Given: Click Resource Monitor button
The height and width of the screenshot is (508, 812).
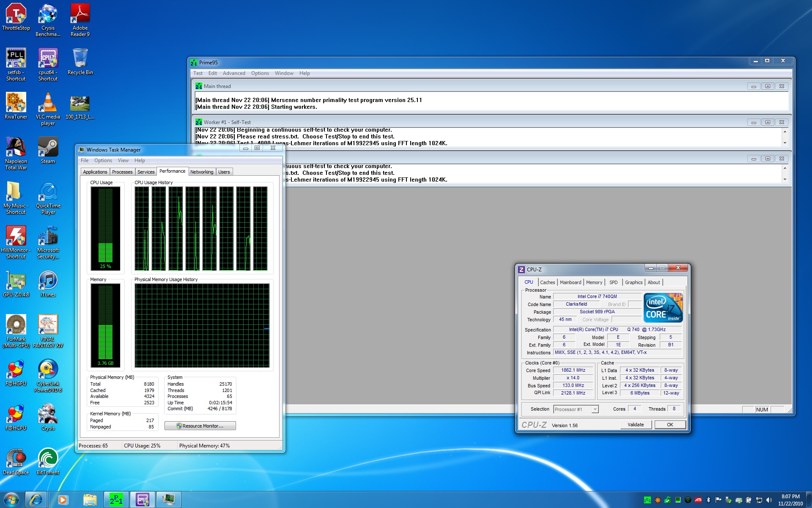Looking at the screenshot, I should click(200, 426).
